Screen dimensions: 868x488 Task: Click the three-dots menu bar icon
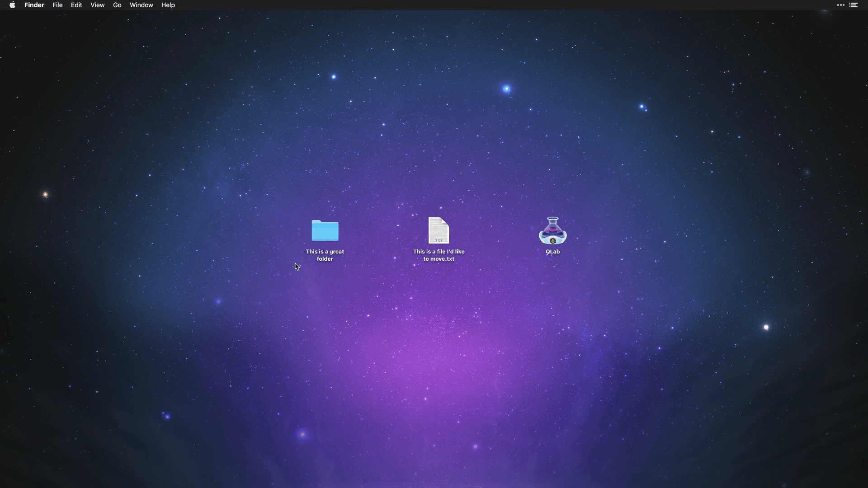coord(840,5)
